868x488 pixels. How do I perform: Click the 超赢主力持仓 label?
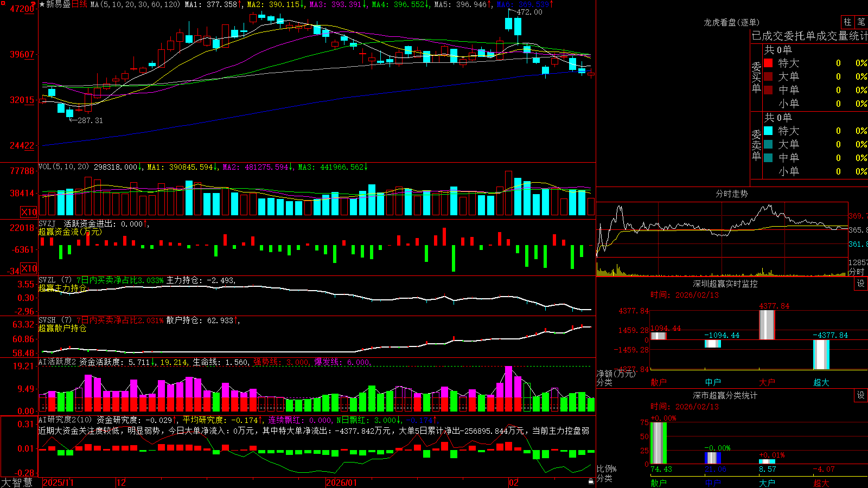[x=62, y=288]
